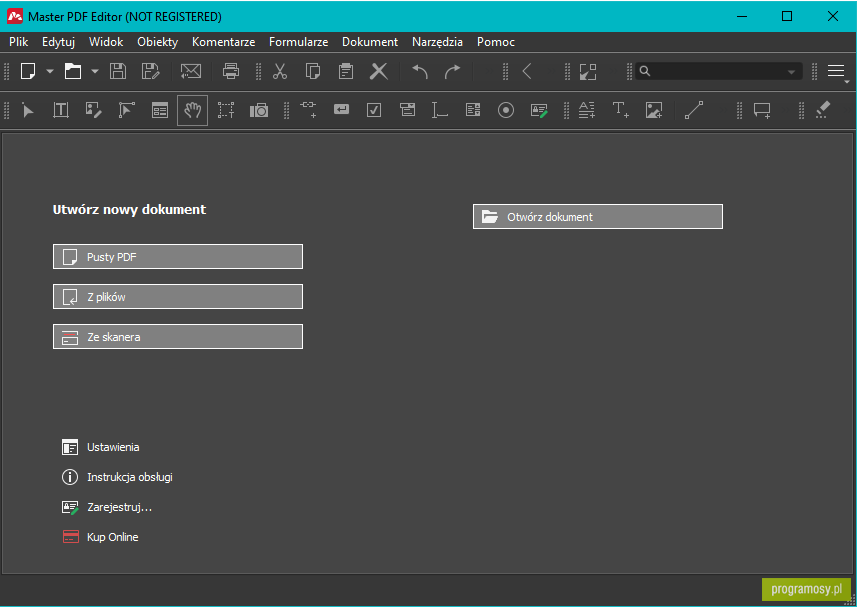Maximize the Master PDF Editor window
This screenshot has height=607, width=857.
pyautogui.click(x=787, y=16)
